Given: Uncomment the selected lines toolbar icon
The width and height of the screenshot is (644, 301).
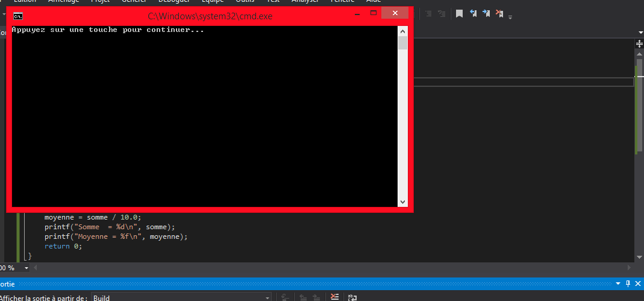Looking at the screenshot, I should click(x=442, y=13).
